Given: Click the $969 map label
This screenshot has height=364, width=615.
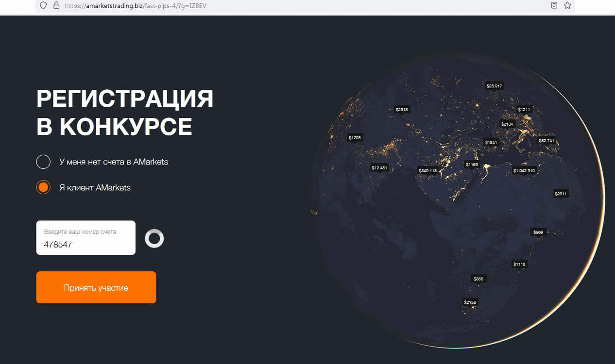Looking at the screenshot, I should coord(538,232).
